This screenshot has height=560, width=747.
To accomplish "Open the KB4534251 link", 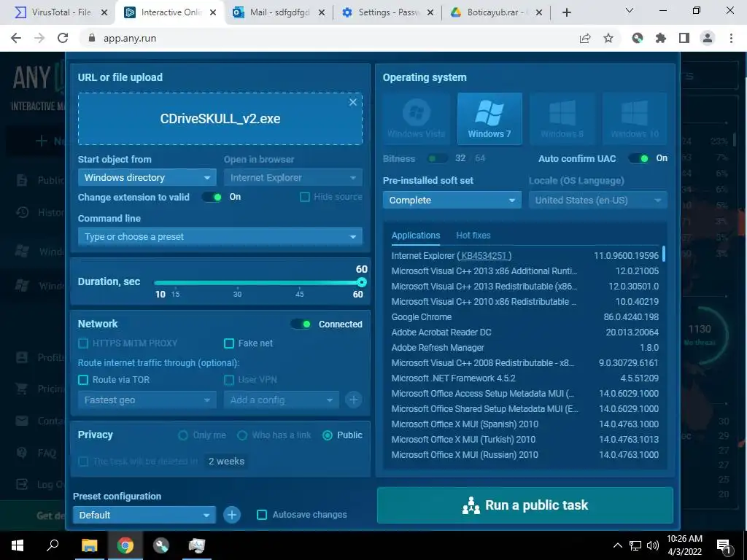I will coord(484,256).
